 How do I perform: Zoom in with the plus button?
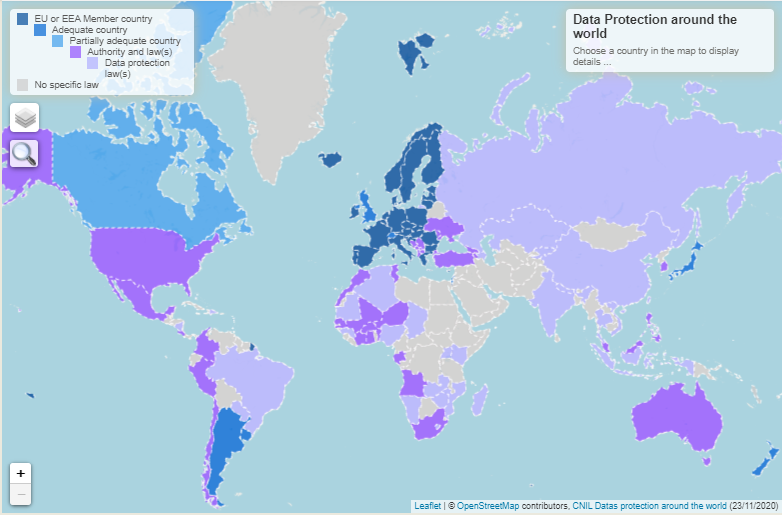pyautogui.click(x=20, y=473)
